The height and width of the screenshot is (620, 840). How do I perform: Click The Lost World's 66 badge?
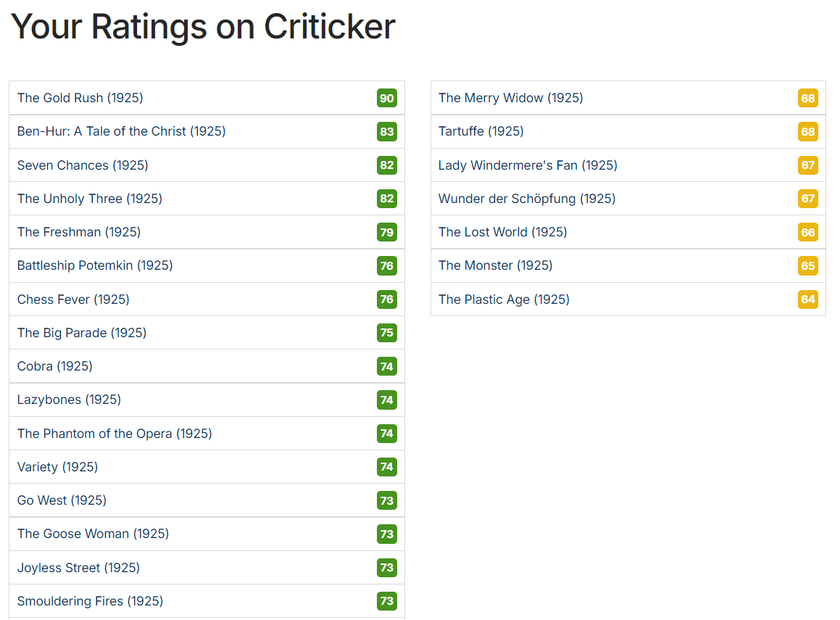[x=808, y=233]
